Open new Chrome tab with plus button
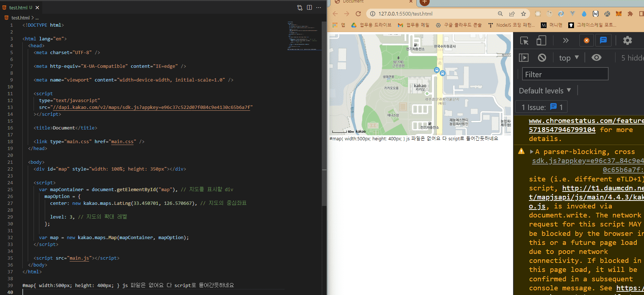 coord(424,2)
